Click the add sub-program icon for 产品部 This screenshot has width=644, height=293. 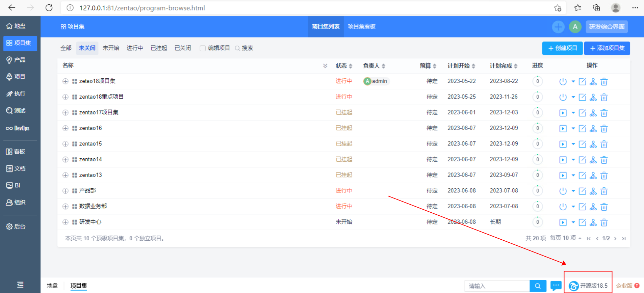tap(593, 191)
